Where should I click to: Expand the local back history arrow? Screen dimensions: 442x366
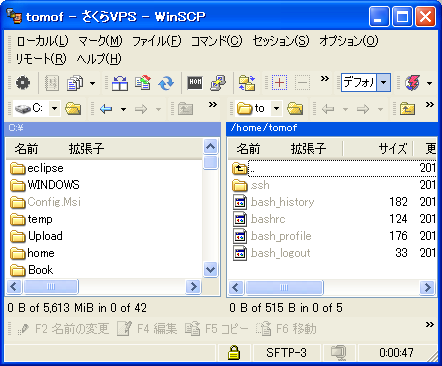click(x=123, y=109)
